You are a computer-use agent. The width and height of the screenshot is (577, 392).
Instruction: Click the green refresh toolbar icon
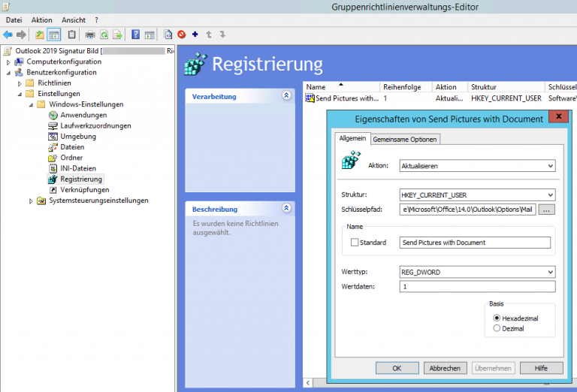tap(104, 35)
